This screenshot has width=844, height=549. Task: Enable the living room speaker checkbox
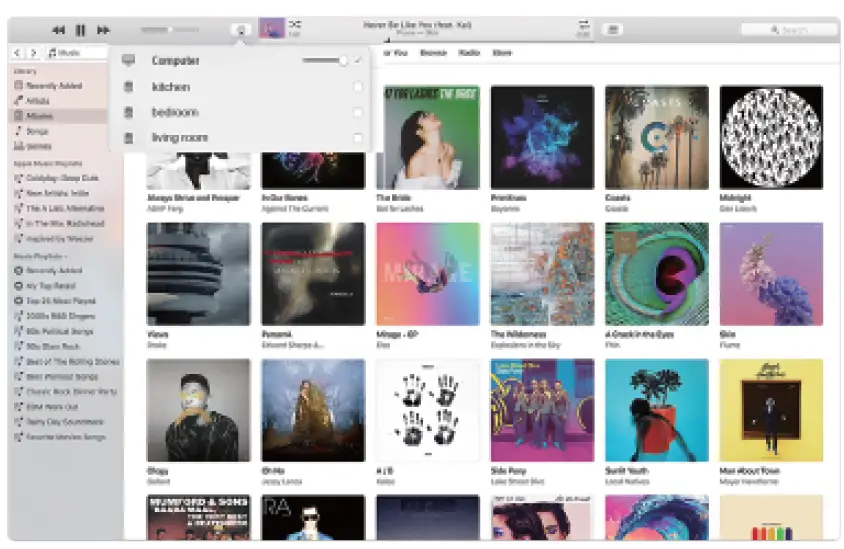(x=357, y=138)
